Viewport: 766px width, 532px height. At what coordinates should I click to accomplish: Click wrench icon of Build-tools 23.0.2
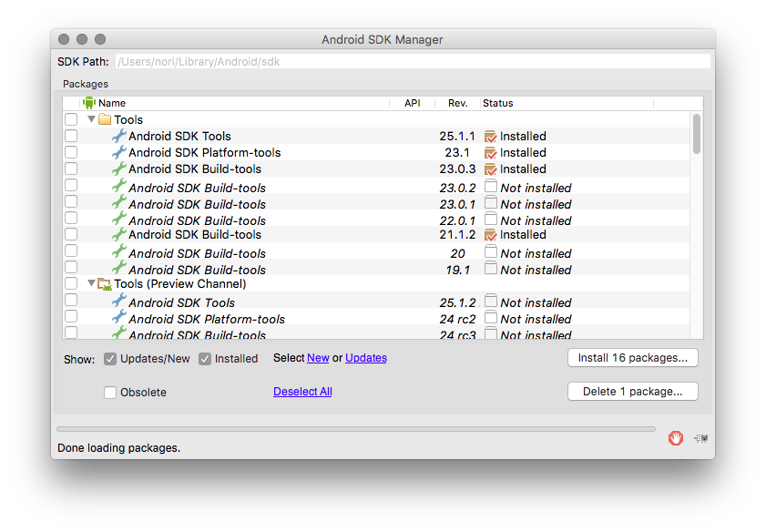pos(119,186)
